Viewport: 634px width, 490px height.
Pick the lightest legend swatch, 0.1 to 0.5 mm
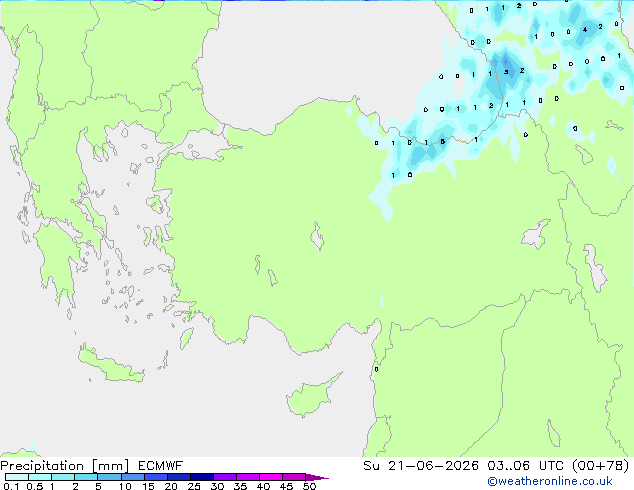click(x=17, y=477)
